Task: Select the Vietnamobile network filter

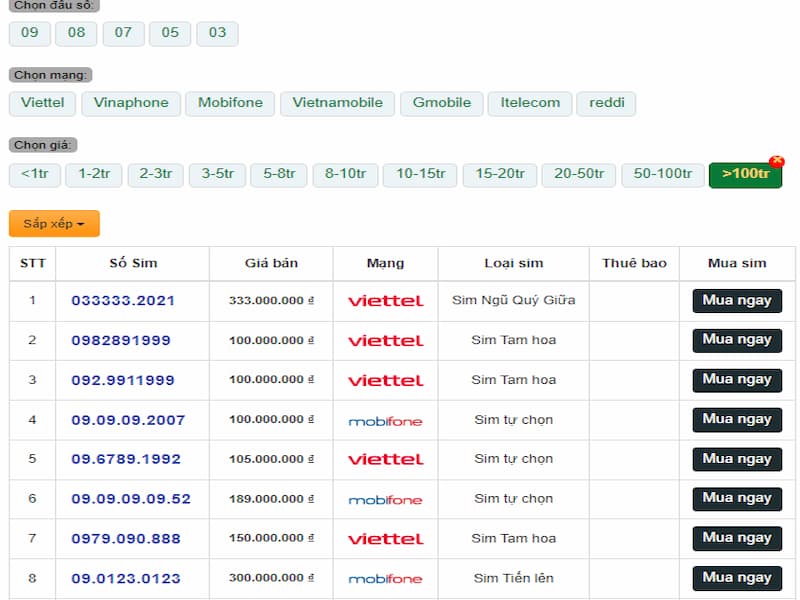Action: click(337, 104)
